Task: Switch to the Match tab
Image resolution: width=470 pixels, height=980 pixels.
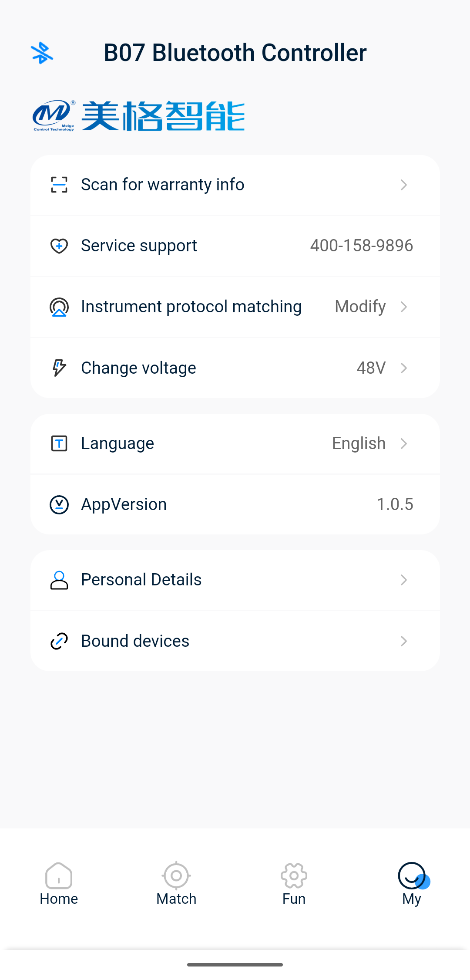Action: pos(176,884)
